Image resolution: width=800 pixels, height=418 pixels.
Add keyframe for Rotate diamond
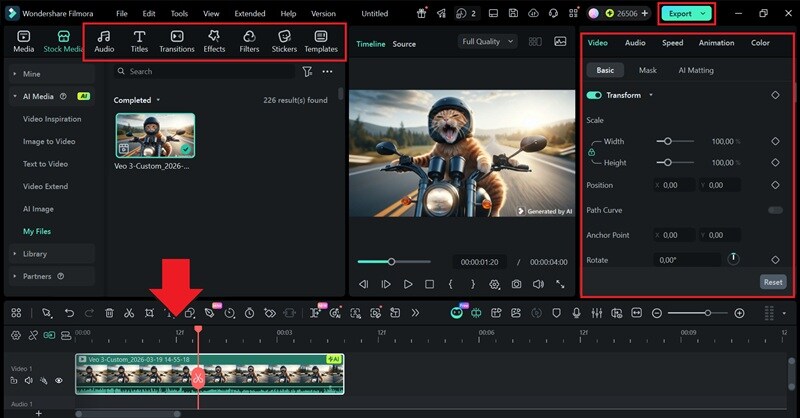click(775, 260)
